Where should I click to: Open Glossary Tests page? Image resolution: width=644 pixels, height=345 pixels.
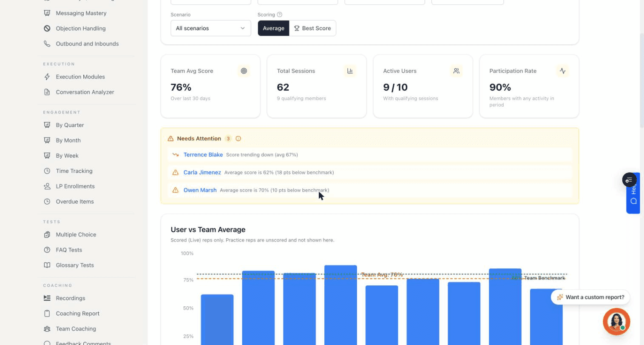(75, 265)
